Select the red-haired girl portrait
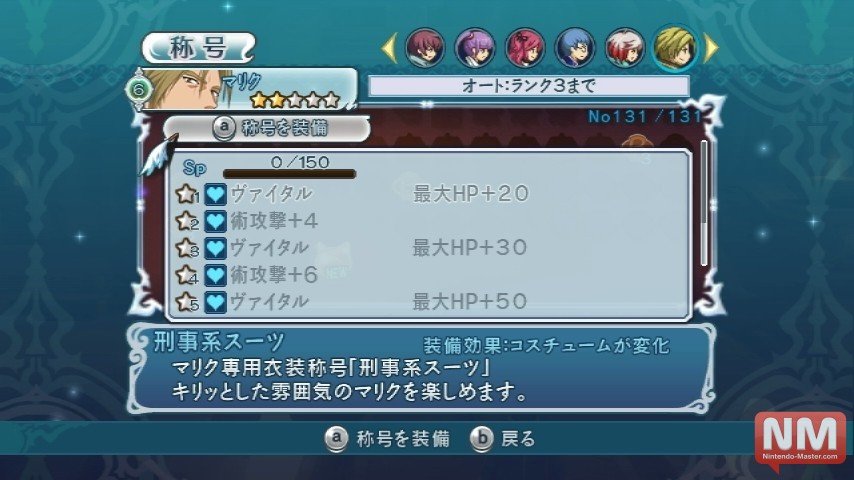The height and width of the screenshot is (480, 854). click(525, 48)
